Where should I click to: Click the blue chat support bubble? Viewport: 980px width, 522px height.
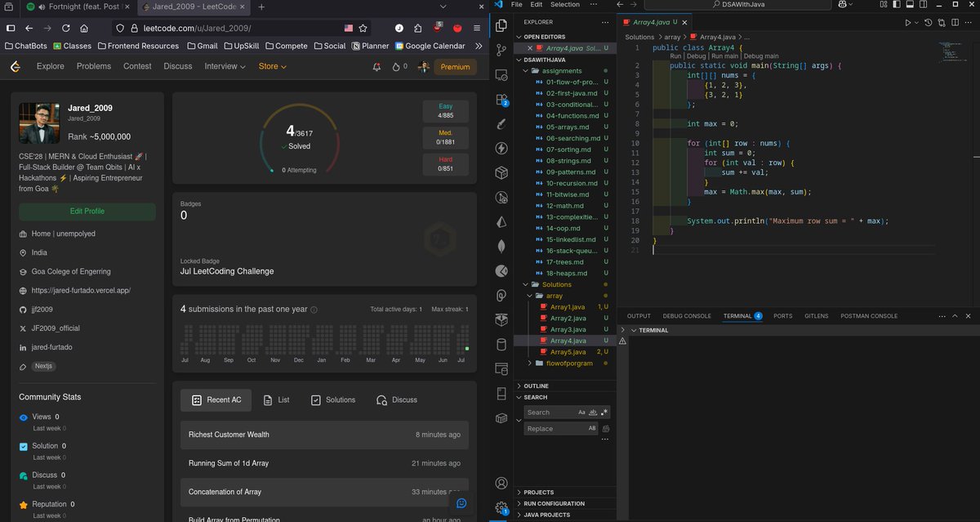(x=461, y=503)
